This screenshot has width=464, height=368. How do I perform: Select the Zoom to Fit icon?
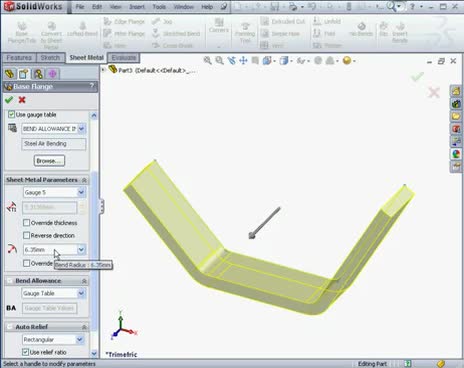point(207,60)
